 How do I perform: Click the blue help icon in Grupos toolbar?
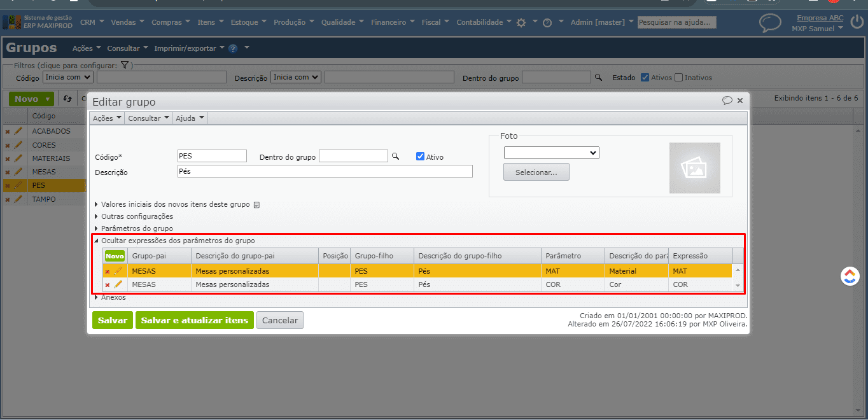(x=233, y=48)
